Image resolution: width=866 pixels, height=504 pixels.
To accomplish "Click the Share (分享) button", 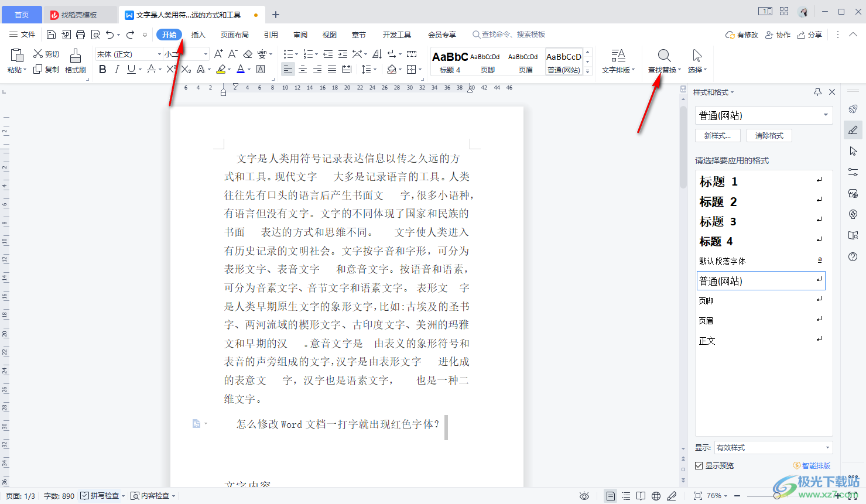I will (x=810, y=35).
